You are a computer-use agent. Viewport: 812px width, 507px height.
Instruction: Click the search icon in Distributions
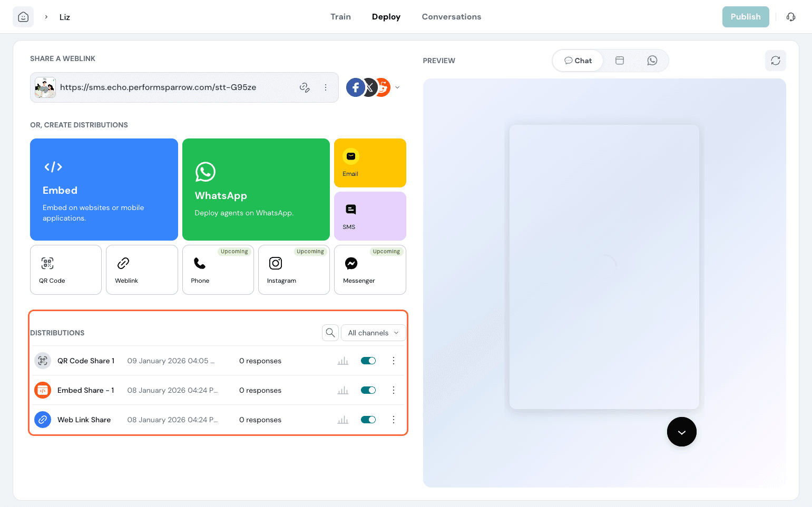tap(330, 333)
